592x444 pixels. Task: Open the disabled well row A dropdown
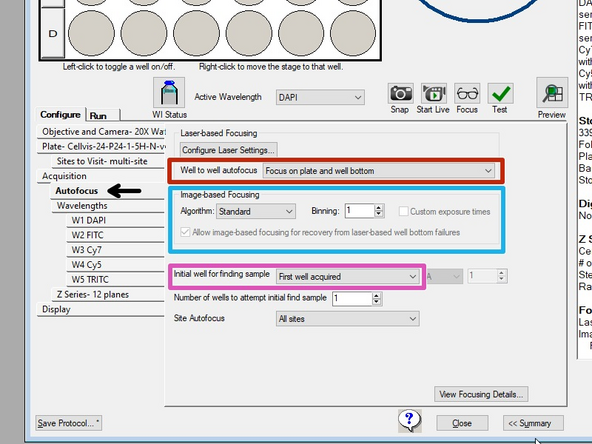click(x=444, y=277)
